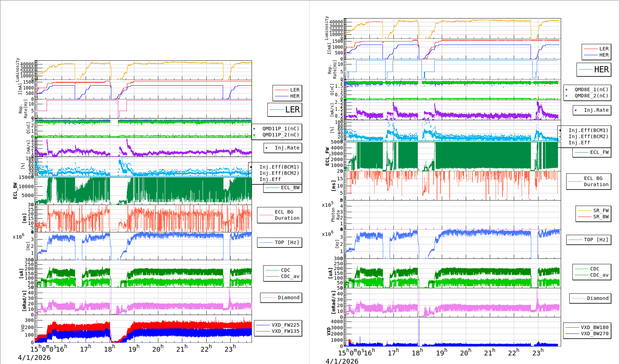Click the QMD11P_2(nC) green legend marker
This screenshot has height=364, width=619.
254,135
